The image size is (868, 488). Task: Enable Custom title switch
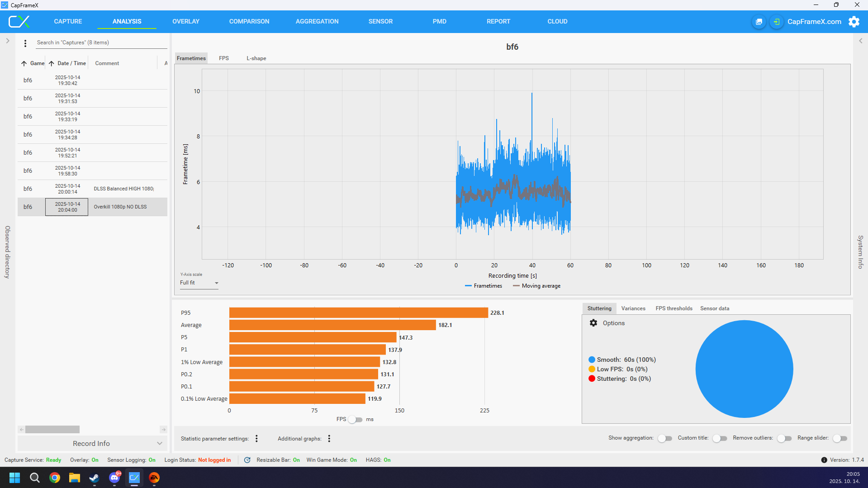click(720, 438)
